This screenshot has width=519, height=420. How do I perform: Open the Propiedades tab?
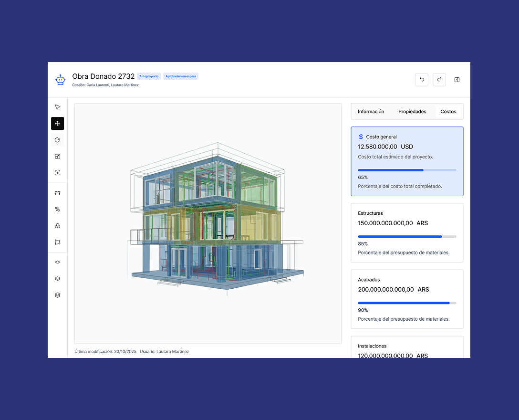pos(412,112)
